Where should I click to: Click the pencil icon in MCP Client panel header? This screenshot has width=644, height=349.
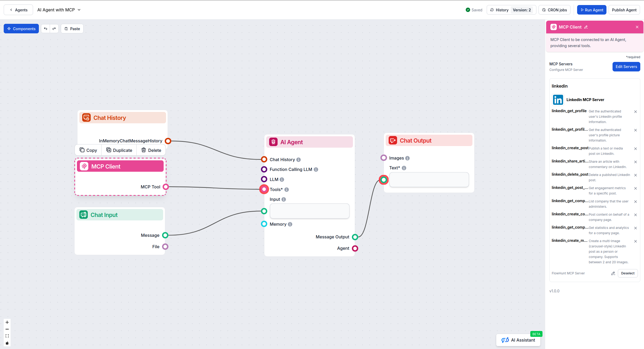tap(586, 27)
